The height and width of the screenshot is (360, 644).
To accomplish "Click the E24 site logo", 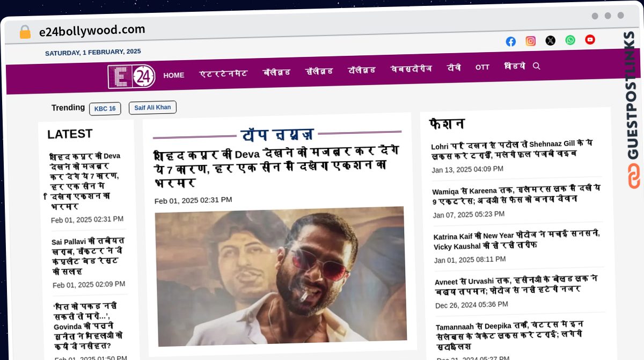I will [131, 76].
